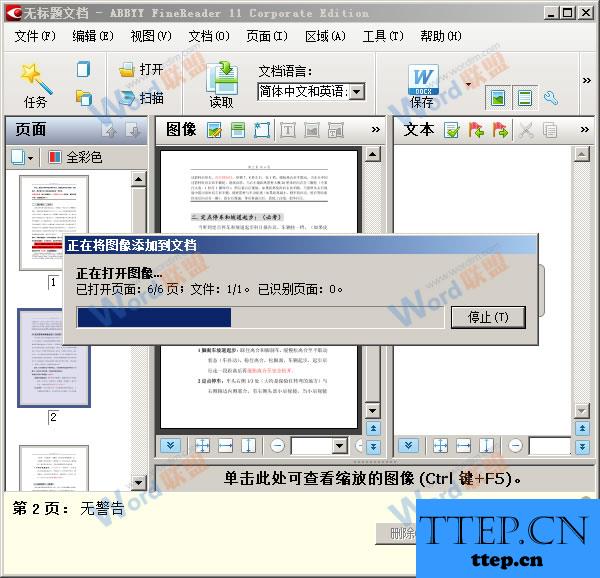This screenshot has height=578, width=600.
Task: Click the move page down icon
Action: (x=133, y=130)
